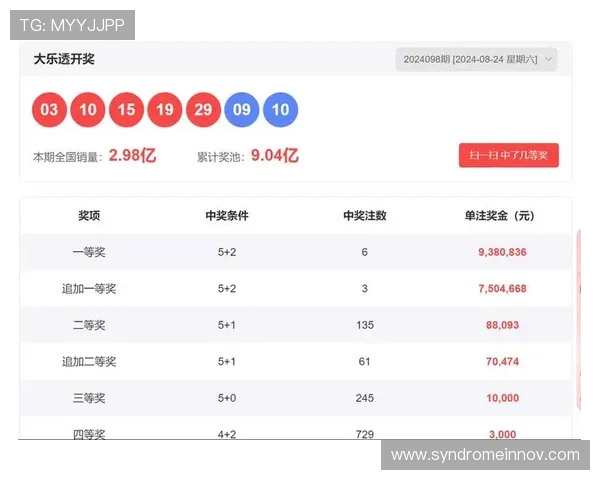Click the sales value 2.98亿
Screen dimensions: 600x480
(x=132, y=155)
